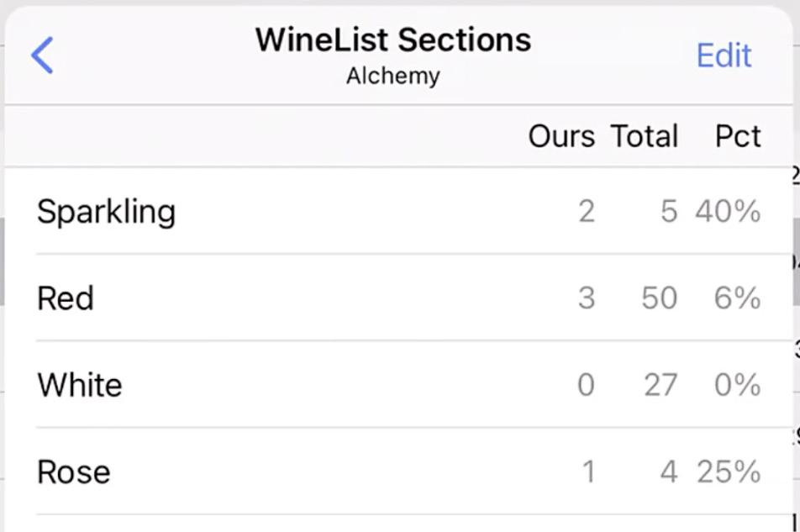Click the White total count of 27
The width and height of the screenshot is (800, 532).
point(660,385)
